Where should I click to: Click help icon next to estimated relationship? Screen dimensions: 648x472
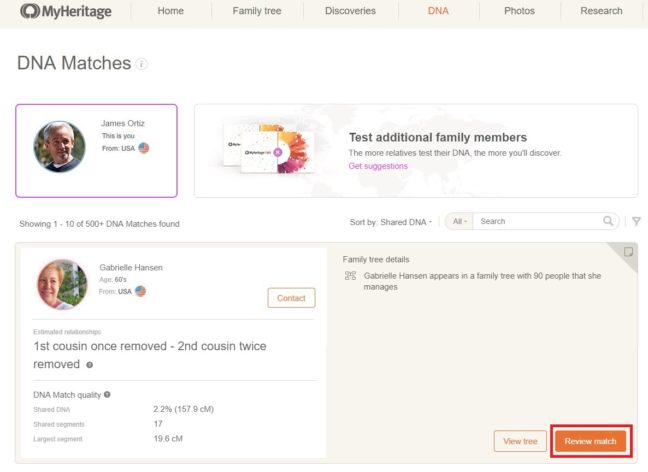coord(89,365)
